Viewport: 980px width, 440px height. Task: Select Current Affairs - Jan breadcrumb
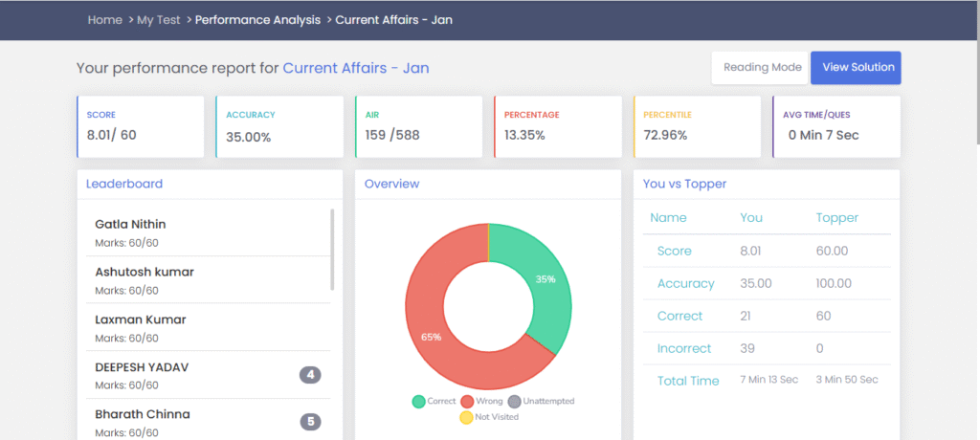tap(393, 20)
